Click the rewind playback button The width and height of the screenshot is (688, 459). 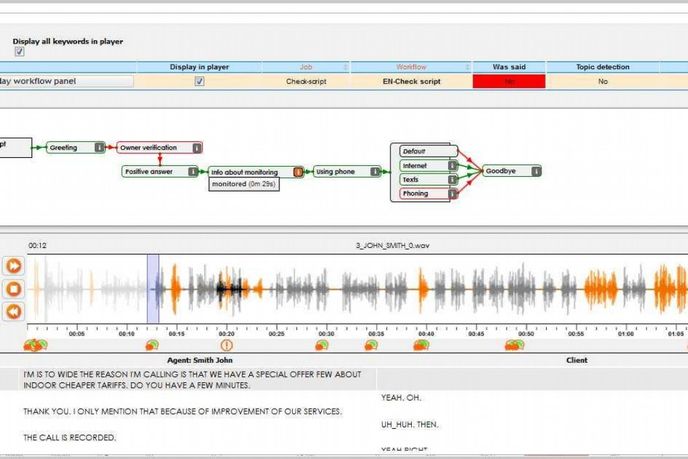14,312
